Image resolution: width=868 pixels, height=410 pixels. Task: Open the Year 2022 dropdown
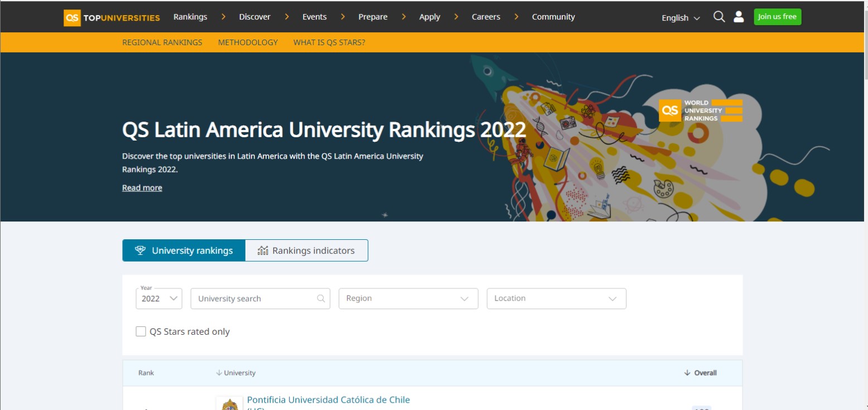tap(159, 298)
